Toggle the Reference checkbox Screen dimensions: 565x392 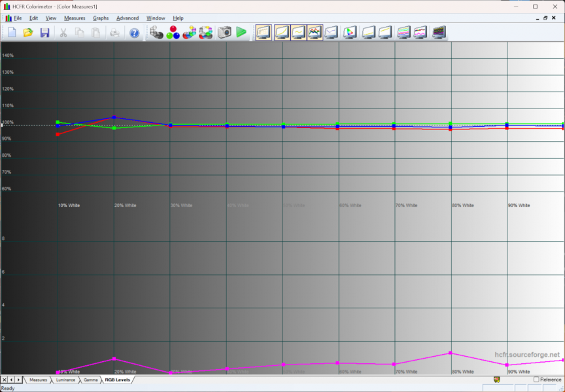pyautogui.click(x=537, y=380)
